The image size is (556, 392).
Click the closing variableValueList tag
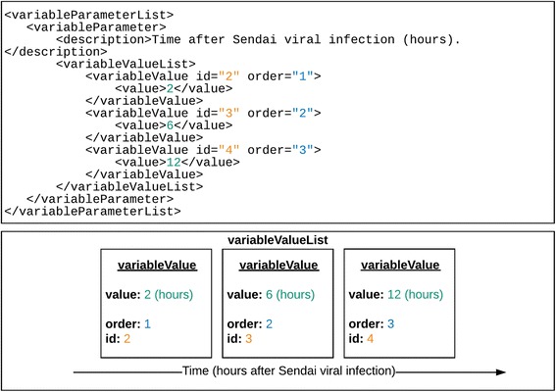pyautogui.click(x=129, y=187)
